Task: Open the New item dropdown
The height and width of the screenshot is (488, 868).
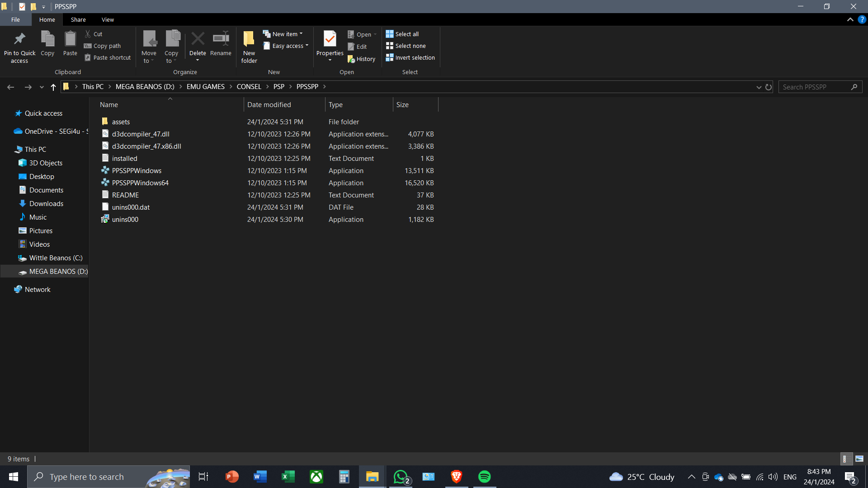Action: 283,34
